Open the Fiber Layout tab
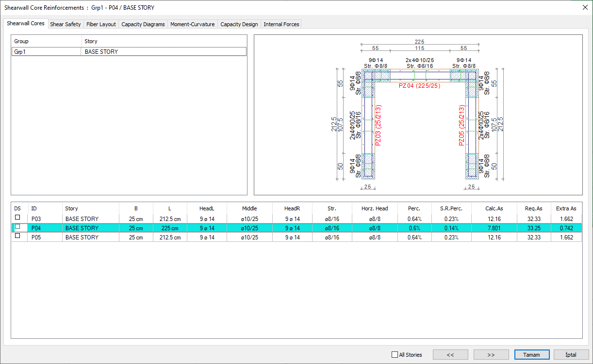This screenshot has height=364, width=593. (x=101, y=24)
